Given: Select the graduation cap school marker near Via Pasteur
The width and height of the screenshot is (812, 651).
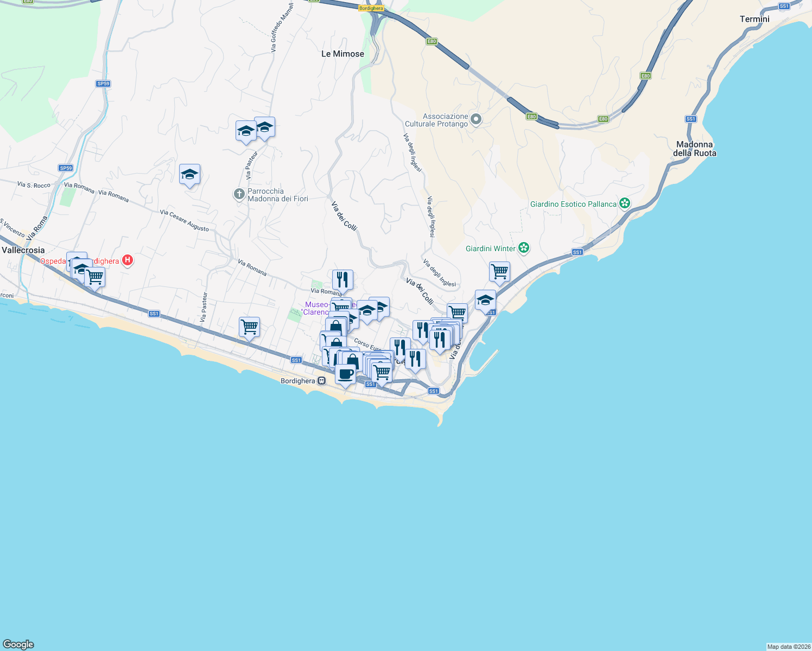Looking at the screenshot, I should click(x=245, y=130).
